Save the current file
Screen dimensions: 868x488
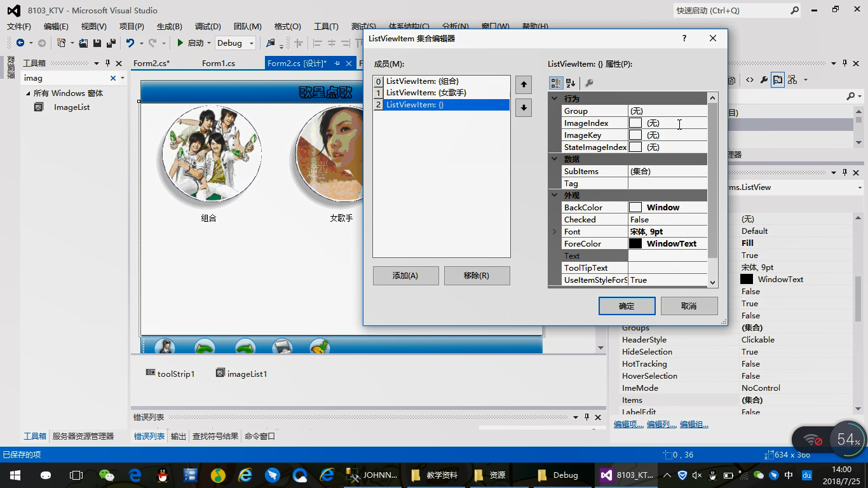(x=97, y=43)
